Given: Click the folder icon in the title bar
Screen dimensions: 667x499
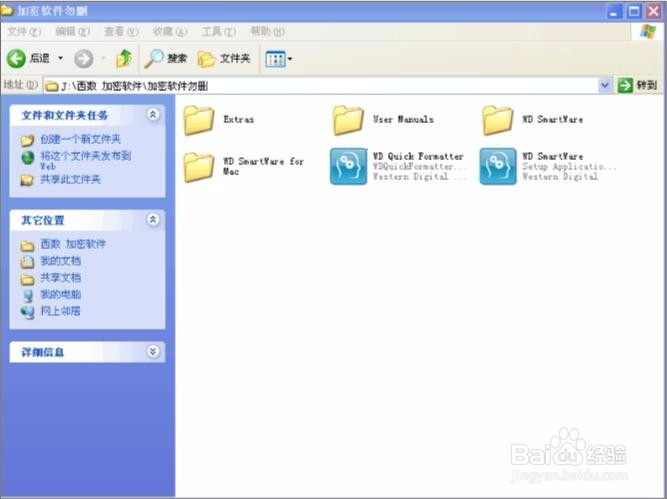Looking at the screenshot, I should (6, 10).
